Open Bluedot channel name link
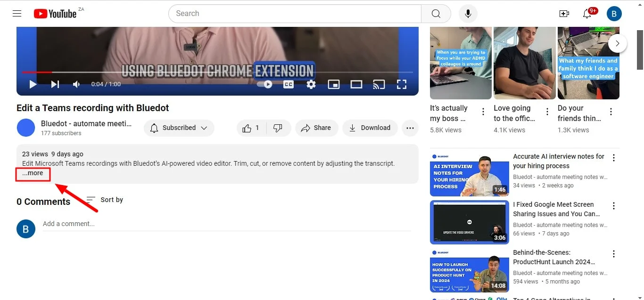 coord(86,124)
